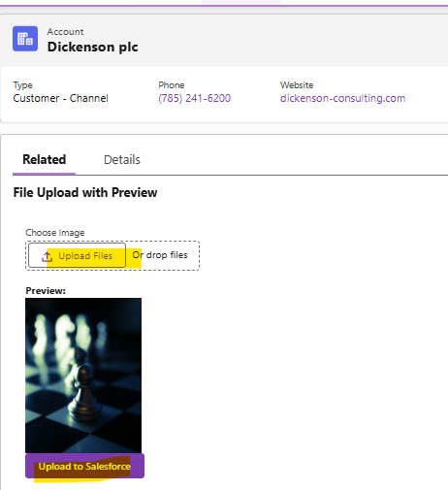Switch to the Related tab
Screen dimensions: 448x490
pyautogui.click(x=45, y=160)
